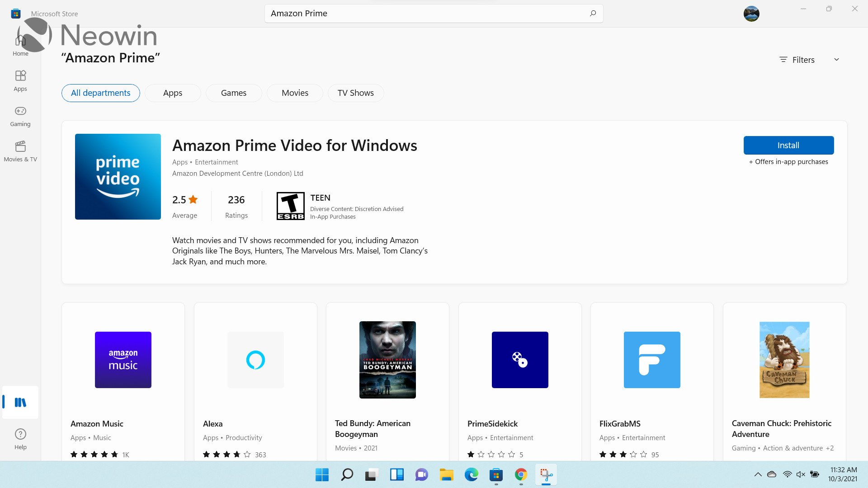Open the Wi-Fi network tray icon
Screen dimensions: 868x488
(x=787, y=474)
